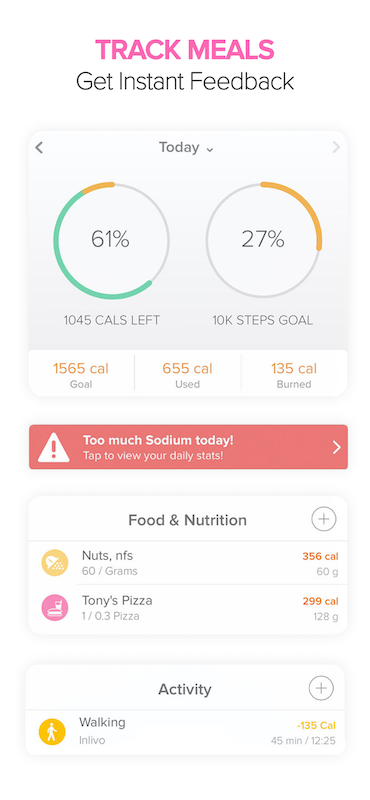View the 655 cal Used stat
Screen dimensions: 370x800
tap(188, 375)
